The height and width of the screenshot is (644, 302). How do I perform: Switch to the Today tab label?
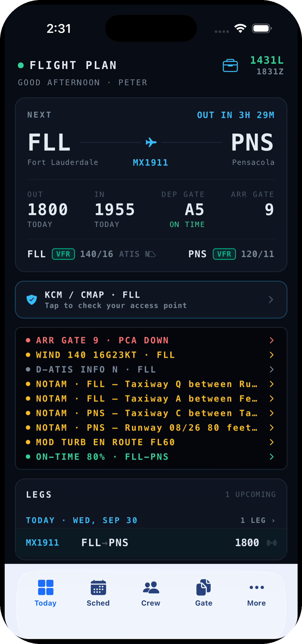(x=46, y=603)
